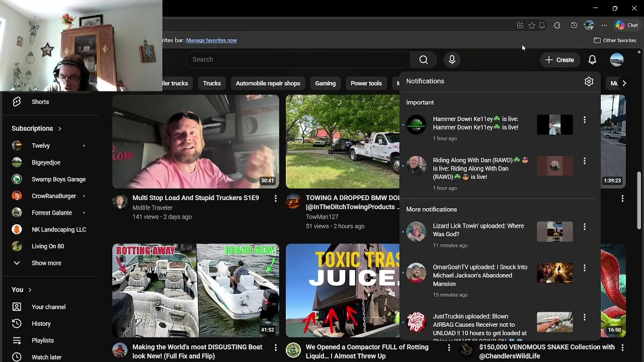Click the address bar notification bell
This screenshot has height=362, width=644.
pyautogui.click(x=542, y=25)
